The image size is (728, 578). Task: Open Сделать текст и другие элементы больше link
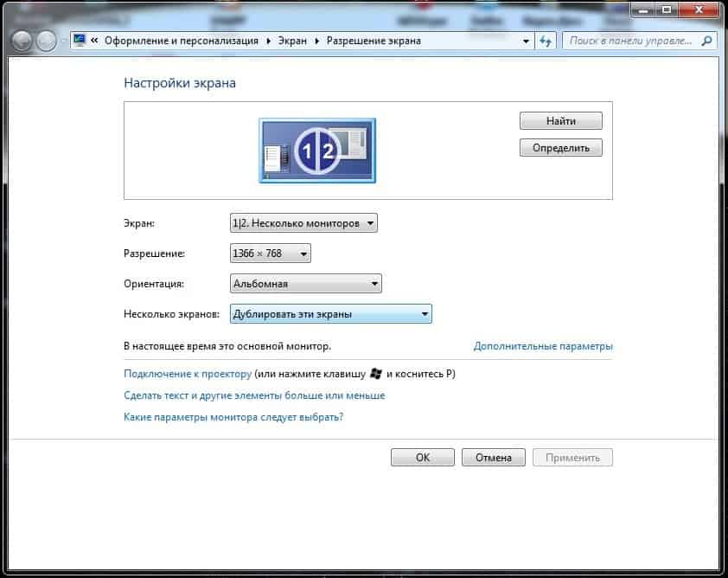point(254,395)
